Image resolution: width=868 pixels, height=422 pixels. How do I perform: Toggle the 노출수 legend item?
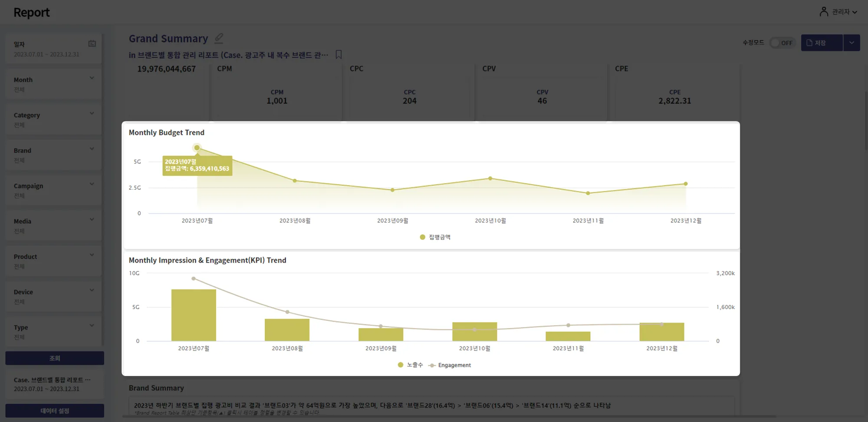410,365
